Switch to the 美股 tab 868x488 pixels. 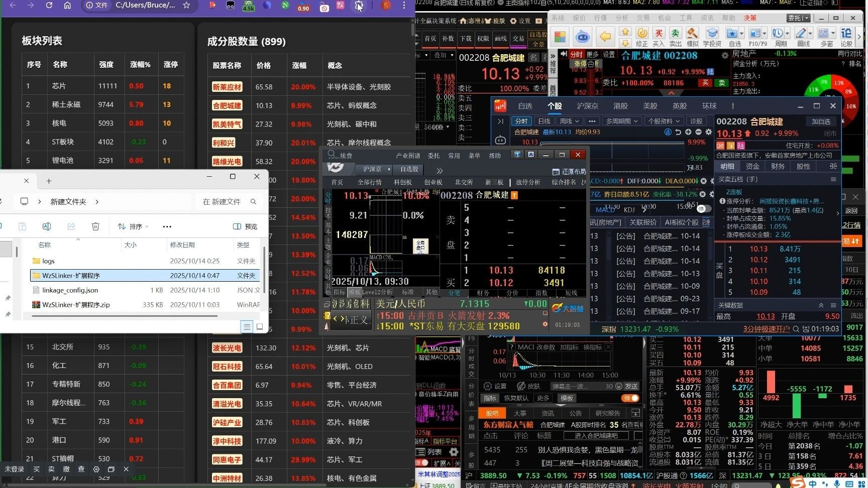(x=650, y=106)
